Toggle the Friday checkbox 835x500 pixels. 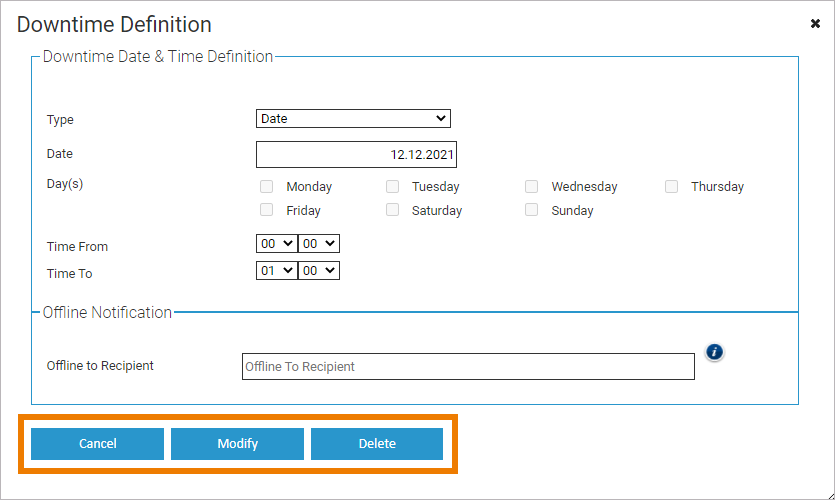pyautogui.click(x=267, y=210)
